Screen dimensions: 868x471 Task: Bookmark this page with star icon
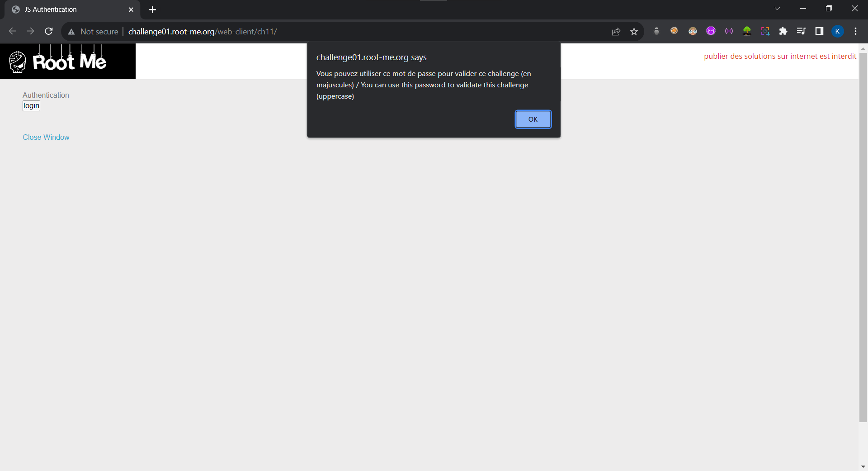(x=634, y=31)
